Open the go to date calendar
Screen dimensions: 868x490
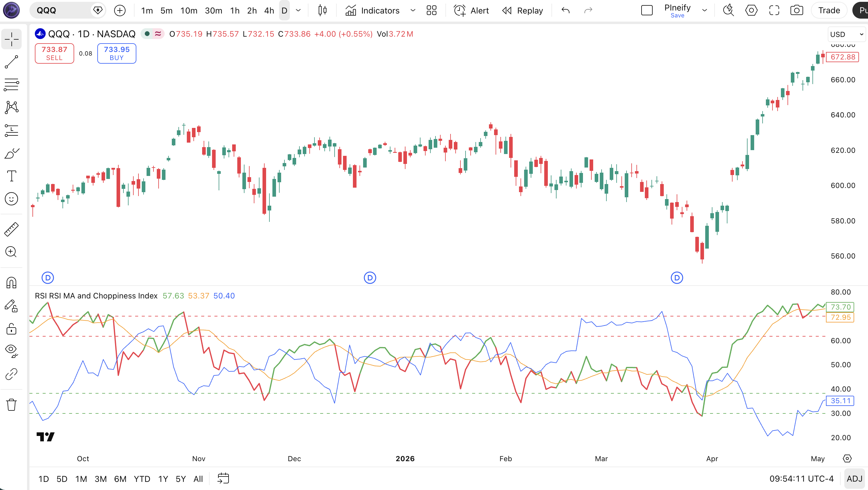click(x=223, y=479)
